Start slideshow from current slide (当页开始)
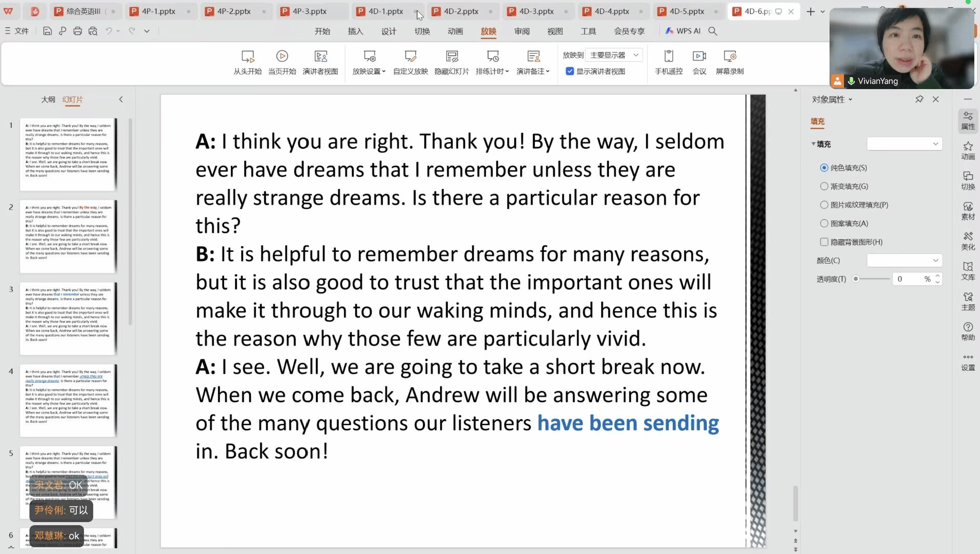Viewport: 980px width, 554px height. (282, 62)
